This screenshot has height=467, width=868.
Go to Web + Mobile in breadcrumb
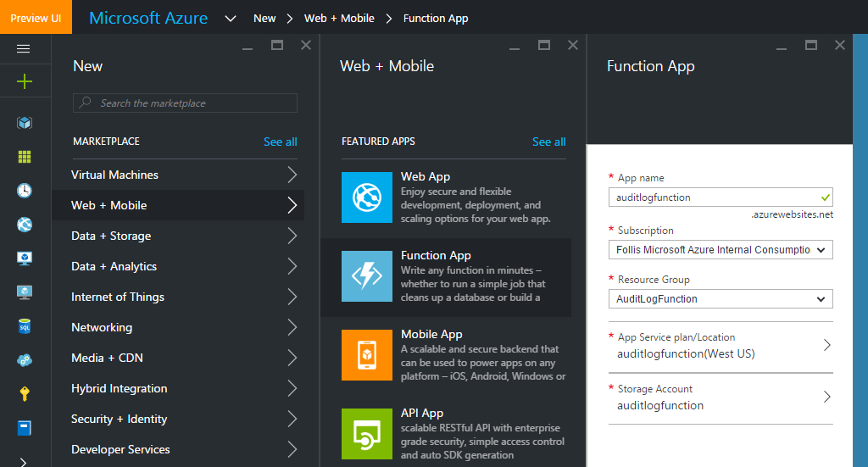(x=339, y=19)
